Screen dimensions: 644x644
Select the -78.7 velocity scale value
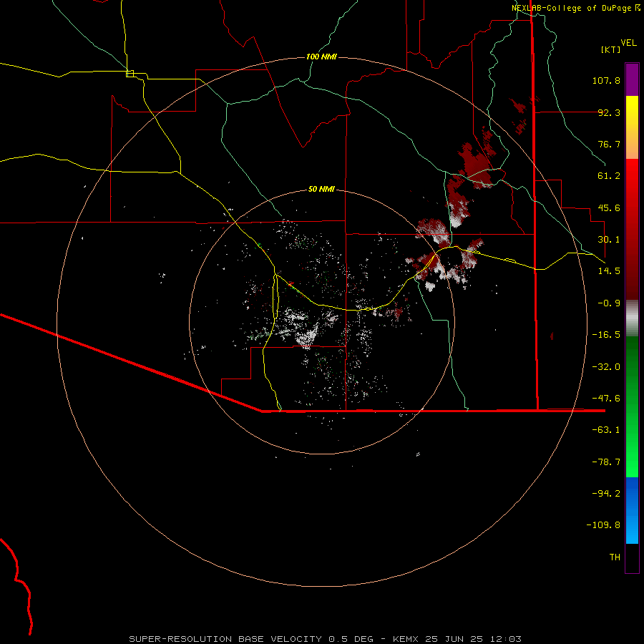pyautogui.click(x=606, y=462)
